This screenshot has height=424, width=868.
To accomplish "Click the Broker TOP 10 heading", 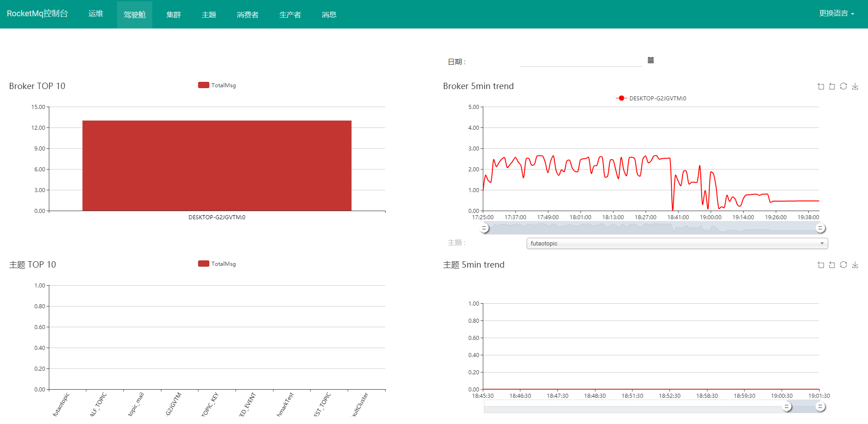I will pos(37,86).
